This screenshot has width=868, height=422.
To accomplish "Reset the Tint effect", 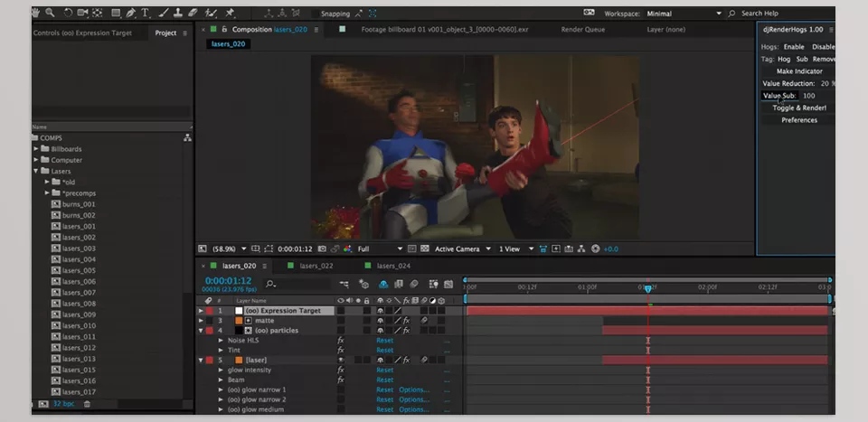I will coord(385,351).
